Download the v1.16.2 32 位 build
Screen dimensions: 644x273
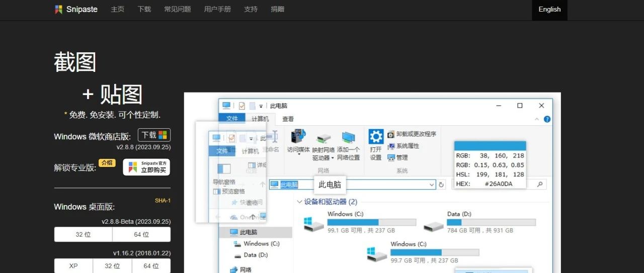point(112,266)
